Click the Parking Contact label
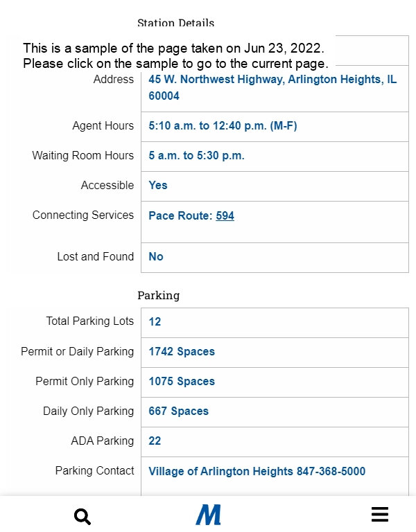This screenshot has height=532, width=416. click(x=94, y=471)
